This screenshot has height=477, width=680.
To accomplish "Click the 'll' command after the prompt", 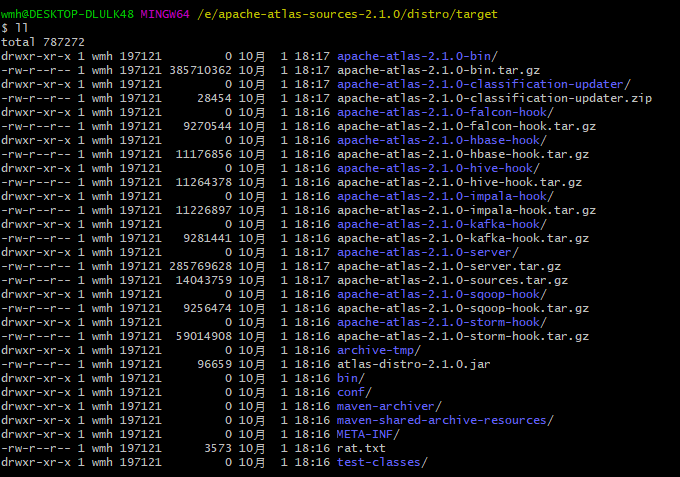I will [x=22, y=28].
